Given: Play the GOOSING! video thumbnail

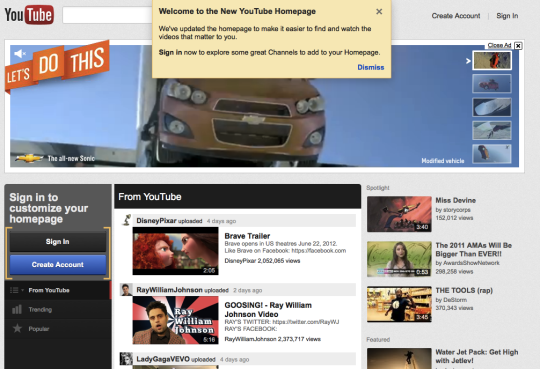Looking at the screenshot, I should pyautogui.click(x=175, y=320).
